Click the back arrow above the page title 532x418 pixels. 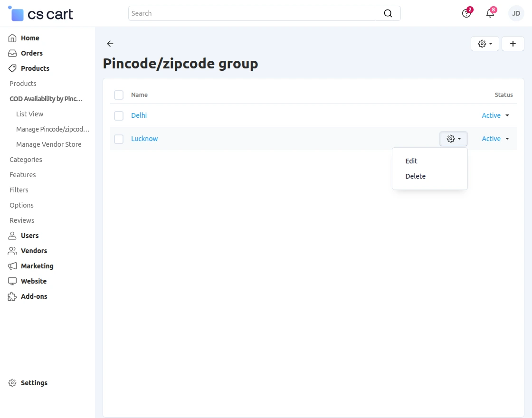(x=110, y=44)
